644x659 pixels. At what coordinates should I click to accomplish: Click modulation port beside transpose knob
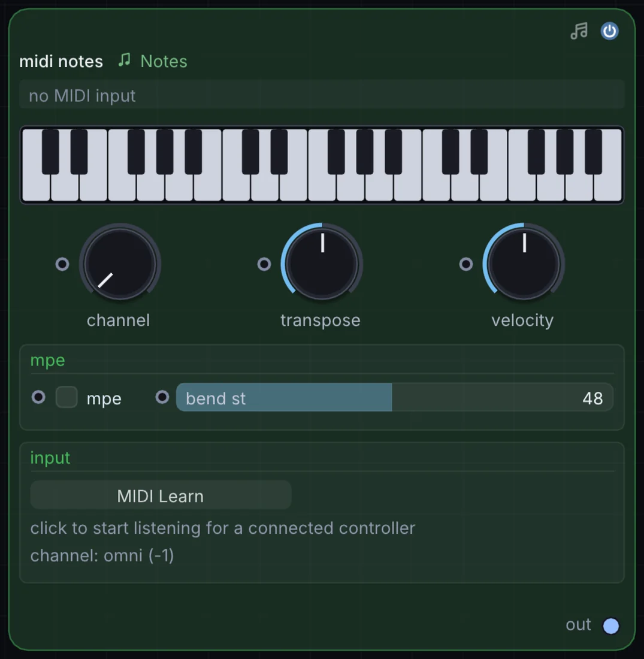(264, 264)
